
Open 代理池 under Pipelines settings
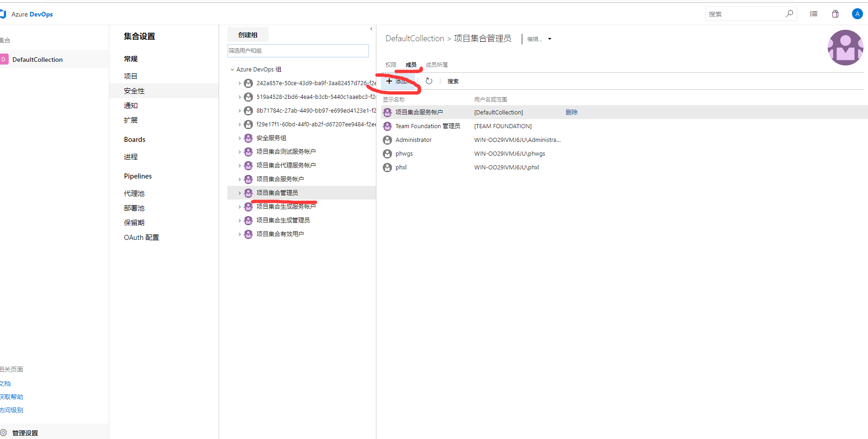134,194
